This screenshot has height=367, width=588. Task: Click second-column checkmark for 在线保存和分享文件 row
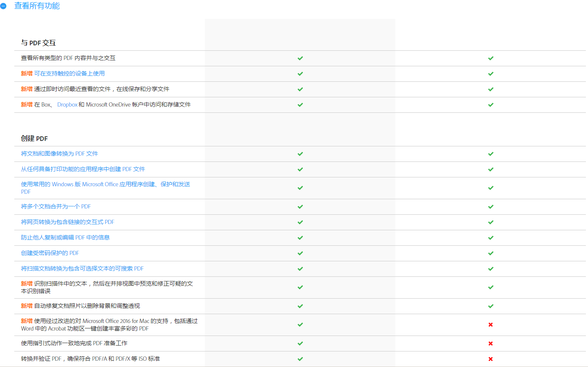click(491, 89)
